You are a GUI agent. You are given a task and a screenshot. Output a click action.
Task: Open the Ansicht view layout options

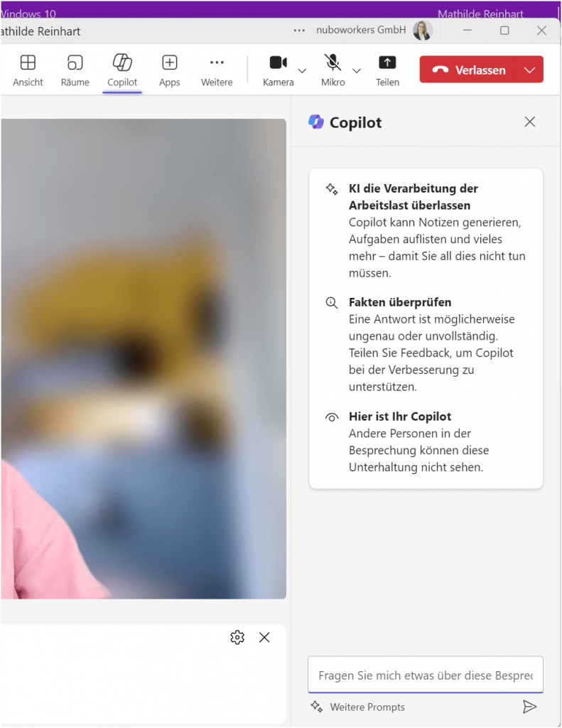point(28,70)
